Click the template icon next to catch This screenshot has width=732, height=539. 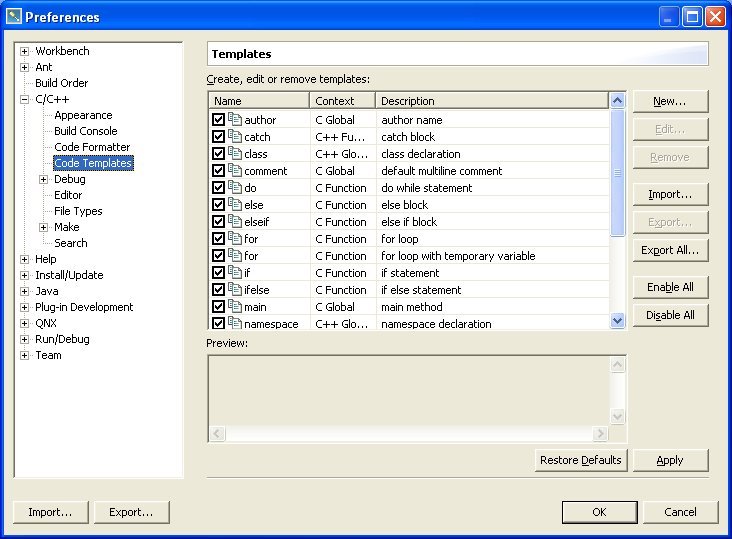click(x=235, y=137)
